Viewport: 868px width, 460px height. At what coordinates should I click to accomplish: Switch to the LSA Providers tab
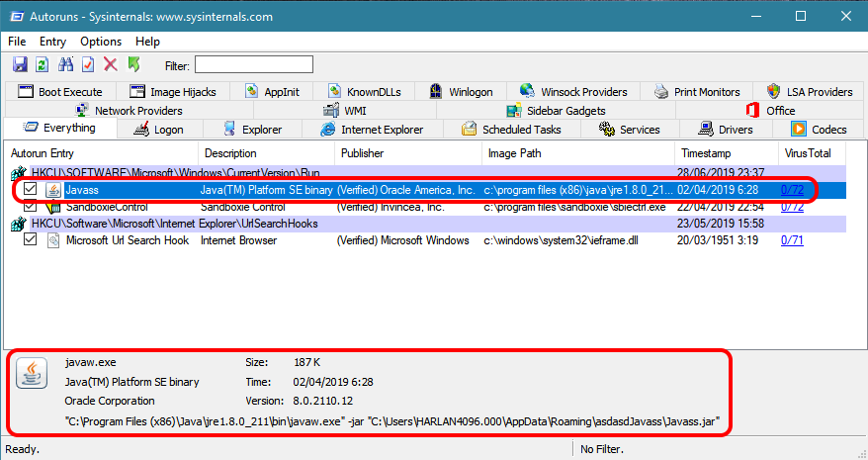click(x=810, y=91)
